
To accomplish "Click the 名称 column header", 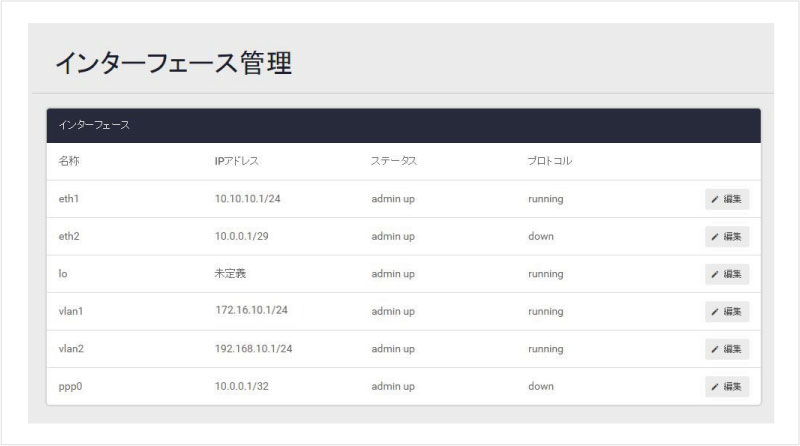I will [x=69, y=161].
